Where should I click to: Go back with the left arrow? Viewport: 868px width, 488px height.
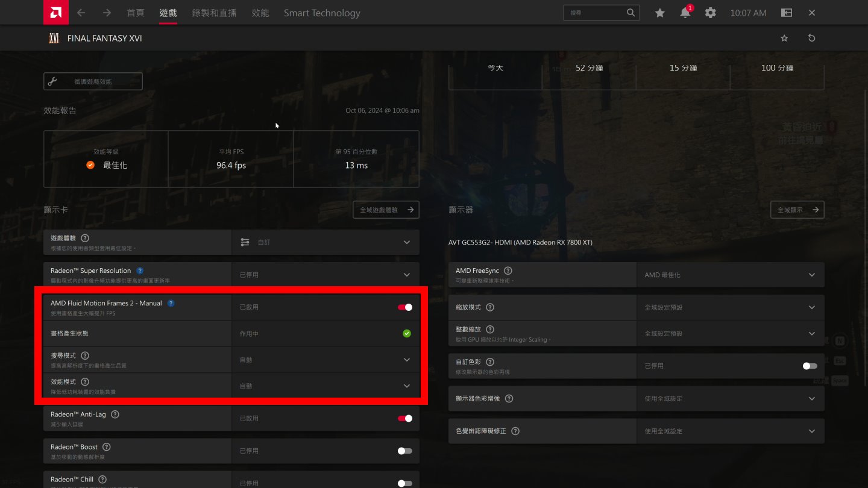81,13
